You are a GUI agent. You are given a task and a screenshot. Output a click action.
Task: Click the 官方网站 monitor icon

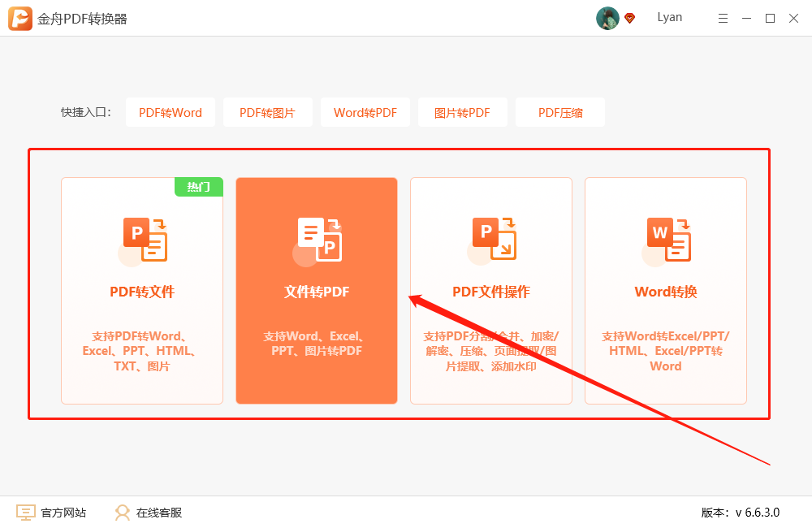point(26,513)
